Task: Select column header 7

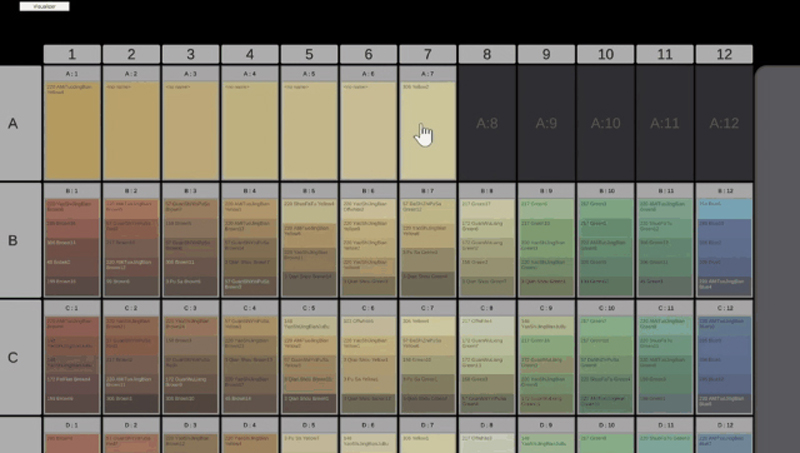Action: (x=428, y=54)
